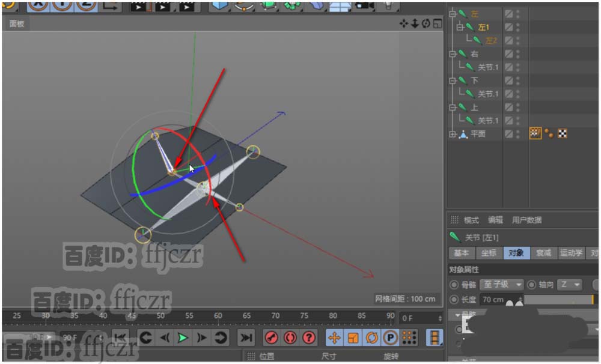
Task: Switch to the 运动学 tab
Action: (x=571, y=253)
